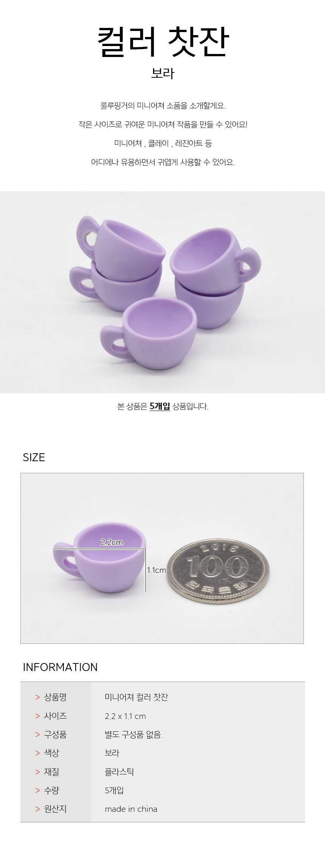The height and width of the screenshot is (868, 325).
Task: Click the 컬러 찻잔 product title
Action: pyautogui.click(x=163, y=42)
